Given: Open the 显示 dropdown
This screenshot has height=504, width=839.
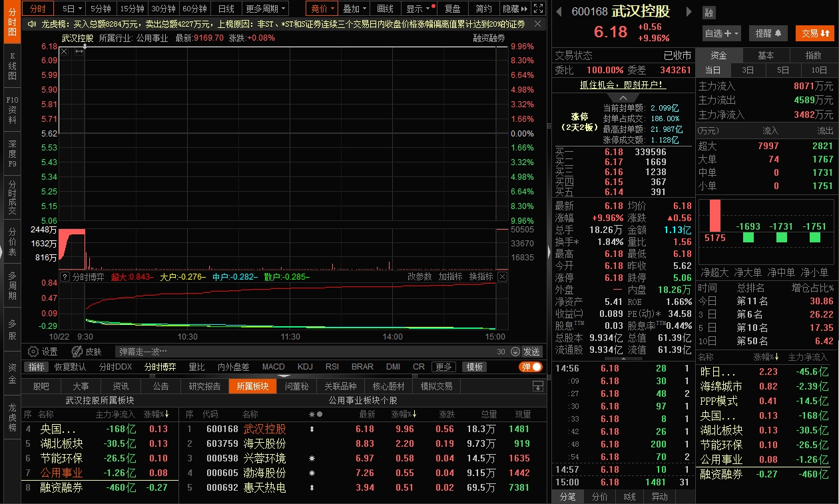Looking at the screenshot, I should click(x=419, y=9).
